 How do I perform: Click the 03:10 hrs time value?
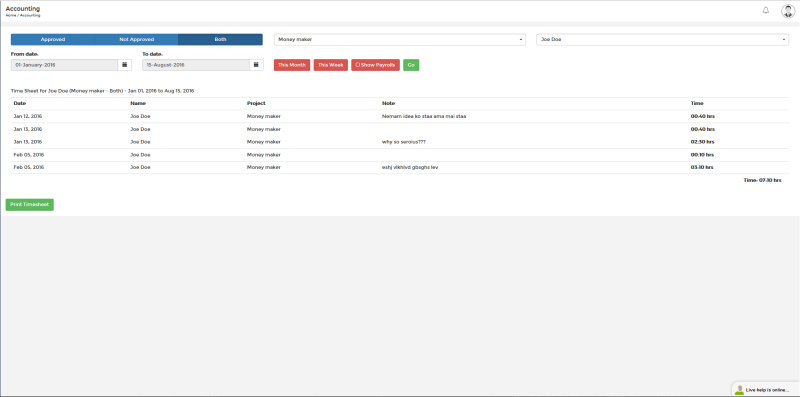703,167
